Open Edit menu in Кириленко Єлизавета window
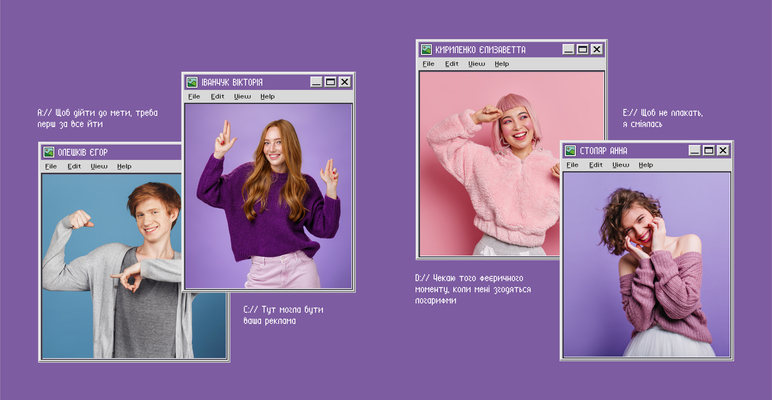This screenshot has height=400, width=772. tap(452, 64)
